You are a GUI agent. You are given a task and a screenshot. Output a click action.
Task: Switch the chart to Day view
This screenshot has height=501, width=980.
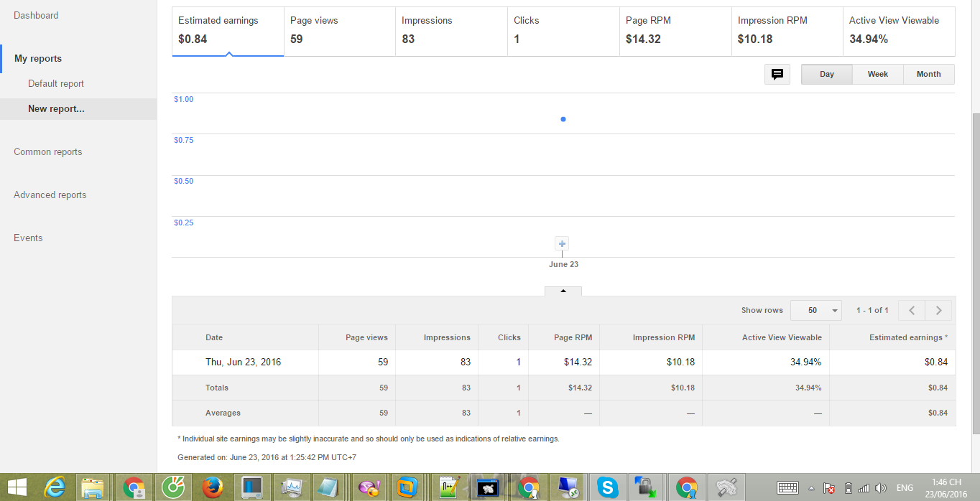pyautogui.click(x=827, y=74)
